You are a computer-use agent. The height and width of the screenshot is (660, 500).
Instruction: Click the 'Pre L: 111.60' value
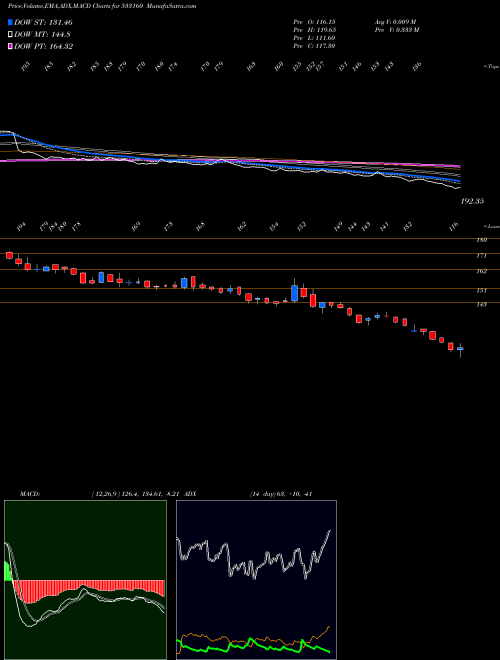coord(314,38)
